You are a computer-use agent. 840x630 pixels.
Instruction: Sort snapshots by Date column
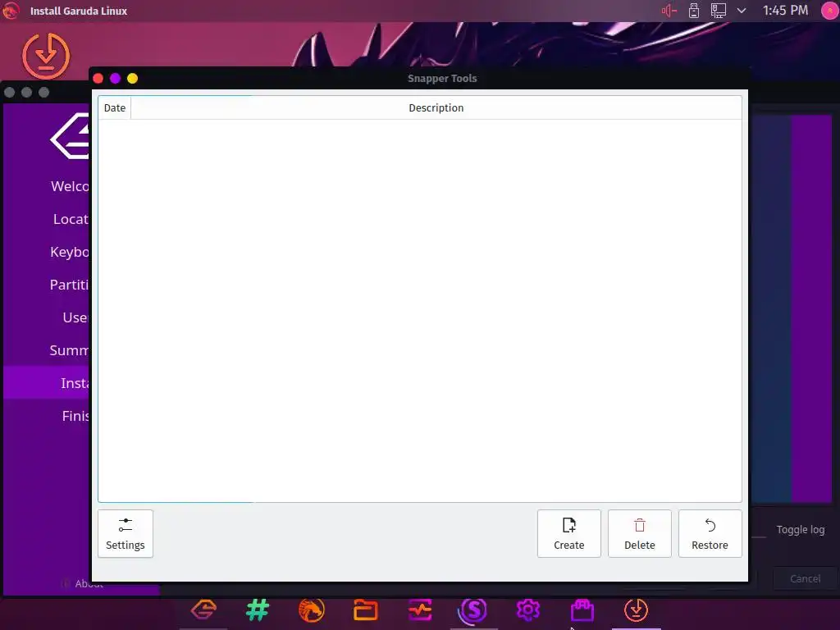pyautogui.click(x=115, y=107)
